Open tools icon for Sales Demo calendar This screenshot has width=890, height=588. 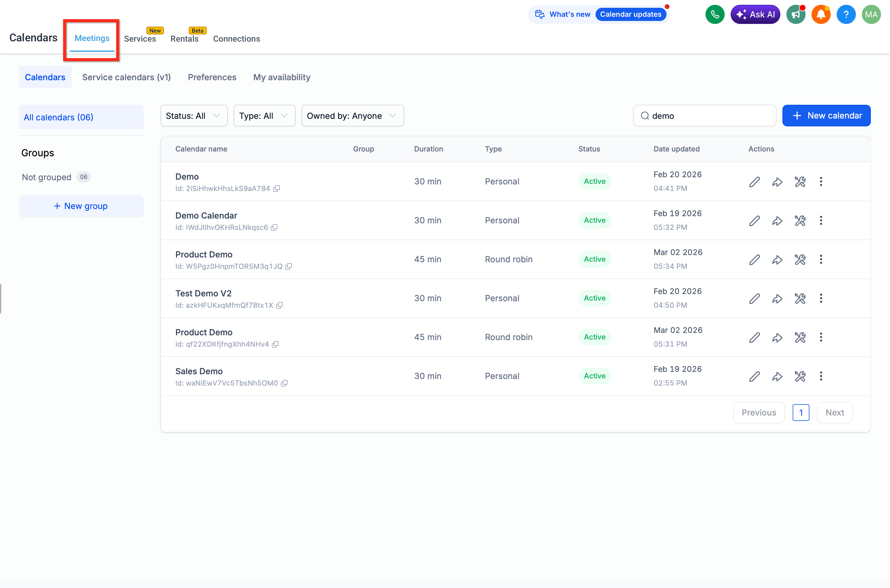click(800, 376)
